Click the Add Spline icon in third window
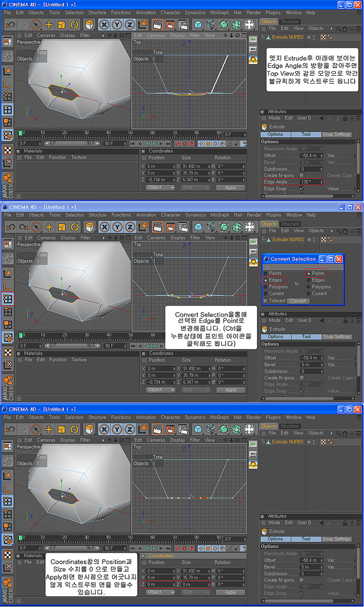364x607 pixels. pyautogui.click(x=211, y=429)
